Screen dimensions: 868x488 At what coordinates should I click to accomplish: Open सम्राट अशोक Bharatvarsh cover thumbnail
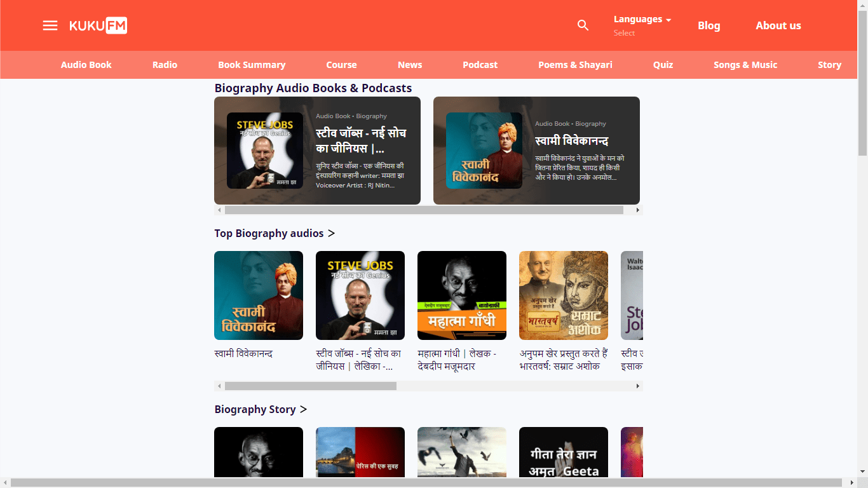pos(564,295)
